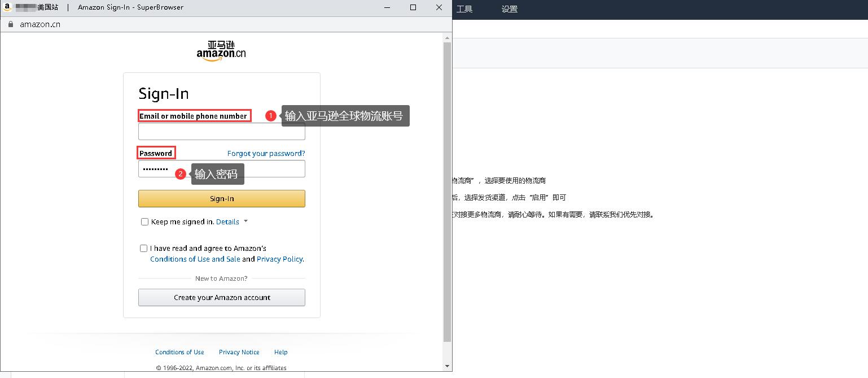Click the amazon.cn address bar text

[40, 24]
